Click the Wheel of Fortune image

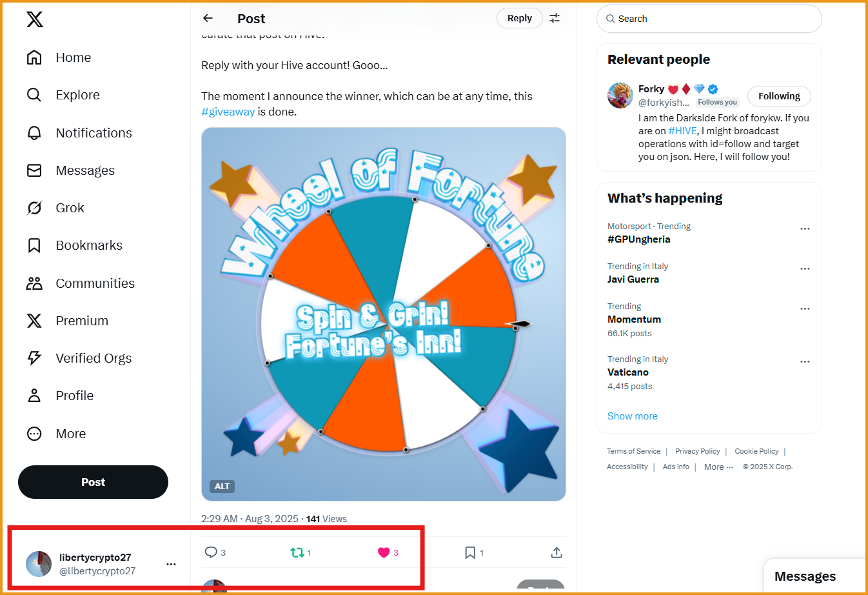tap(384, 314)
